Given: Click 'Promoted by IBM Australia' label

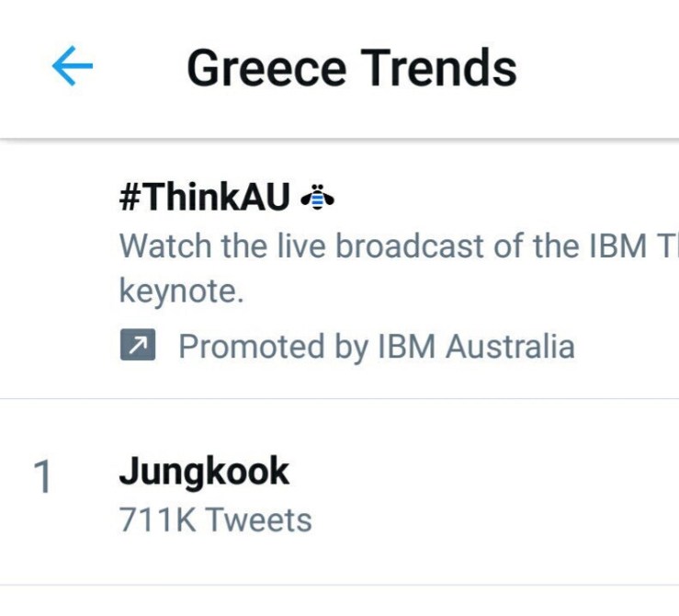Looking at the screenshot, I should [x=376, y=347].
